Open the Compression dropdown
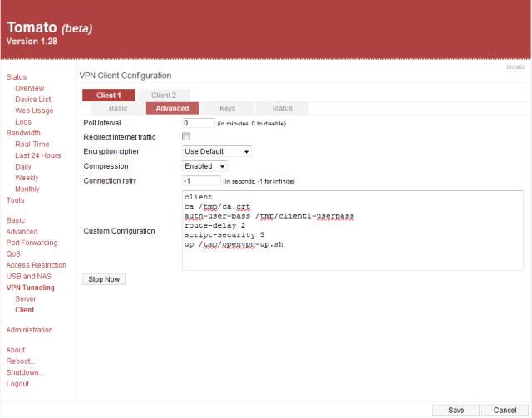The height and width of the screenshot is (418, 532). coord(204,166)
